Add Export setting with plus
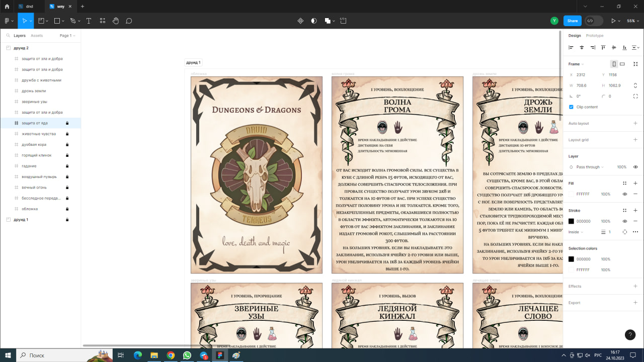 coord(635,303)
